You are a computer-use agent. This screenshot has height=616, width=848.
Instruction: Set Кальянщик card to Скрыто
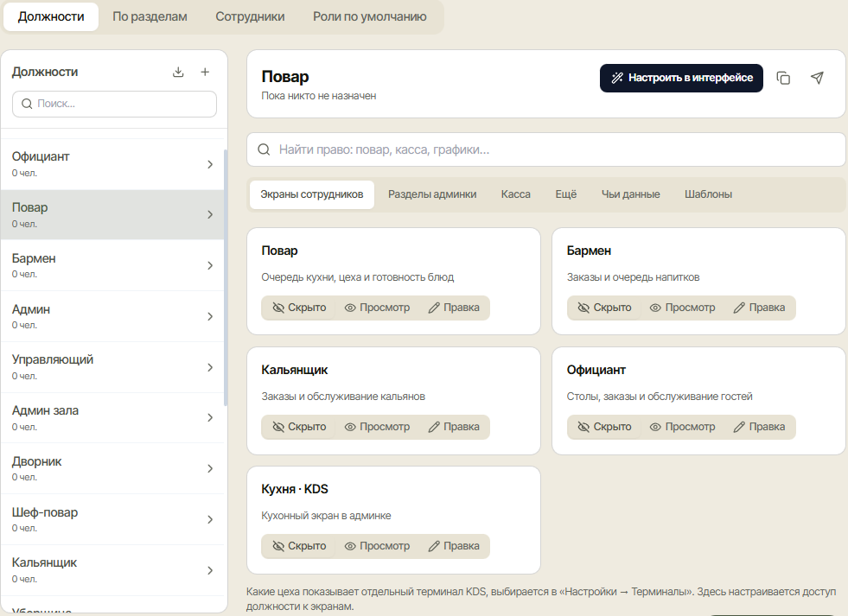click(299, 427)
